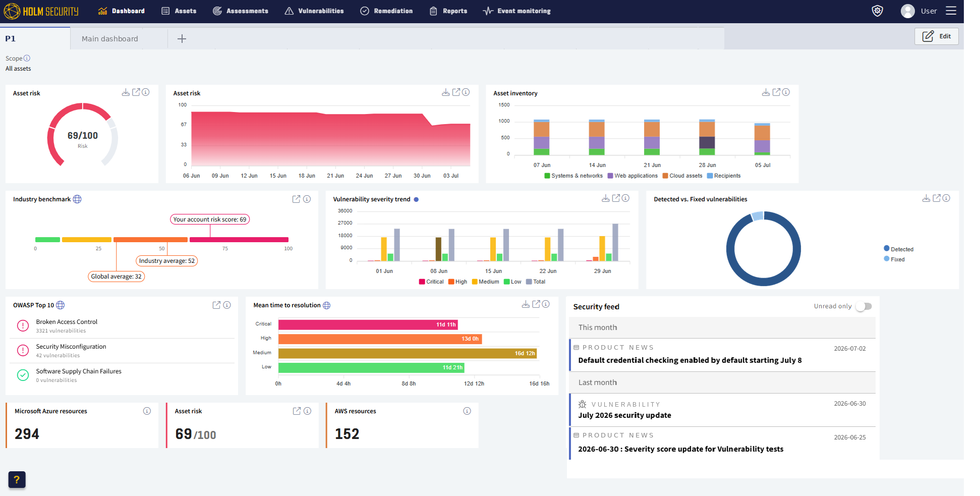This screenshot has height=496, width=980.
Task: Open Industry benchmark widget externally
Action: [x=297, y=199]
